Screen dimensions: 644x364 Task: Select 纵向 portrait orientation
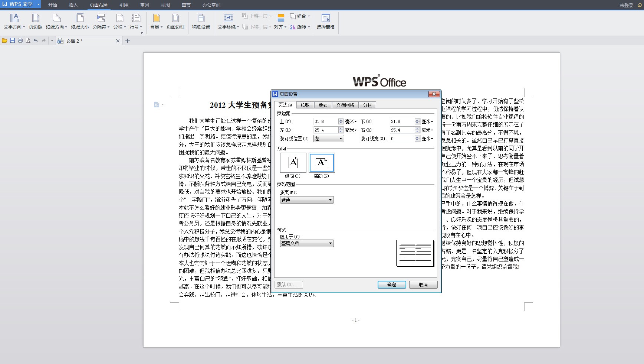click(x=293, y=163)
